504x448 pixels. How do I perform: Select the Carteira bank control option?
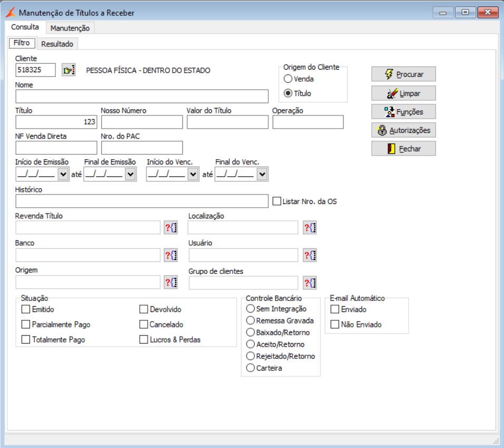click(250, 368)
